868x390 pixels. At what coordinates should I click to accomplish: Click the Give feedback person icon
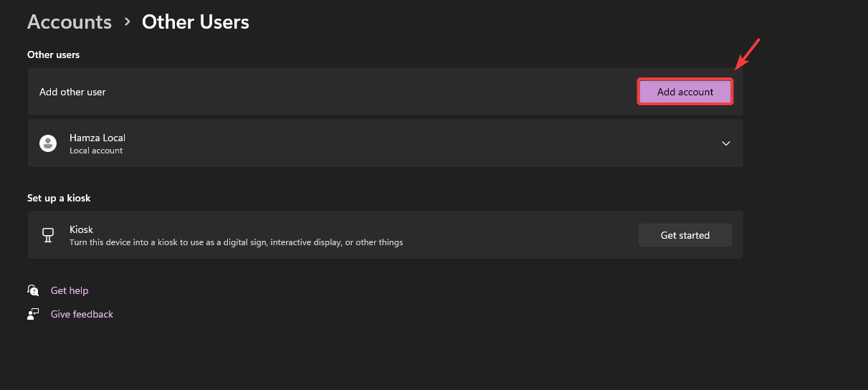(33, 314)
